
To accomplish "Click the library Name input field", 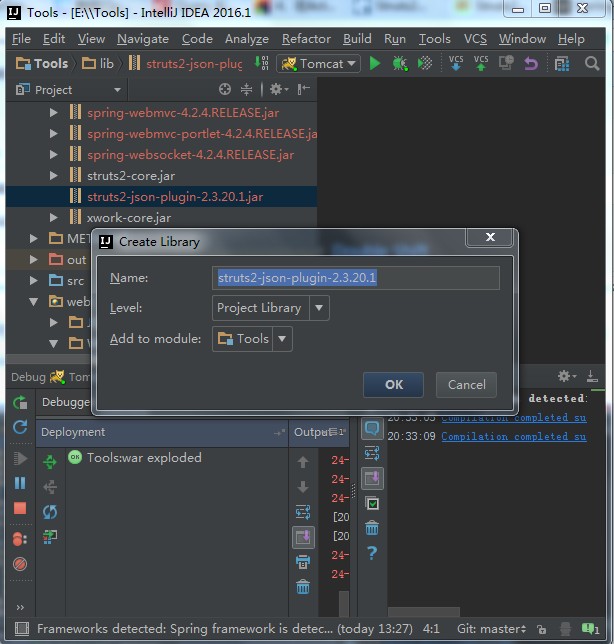I will click(356, 278).
